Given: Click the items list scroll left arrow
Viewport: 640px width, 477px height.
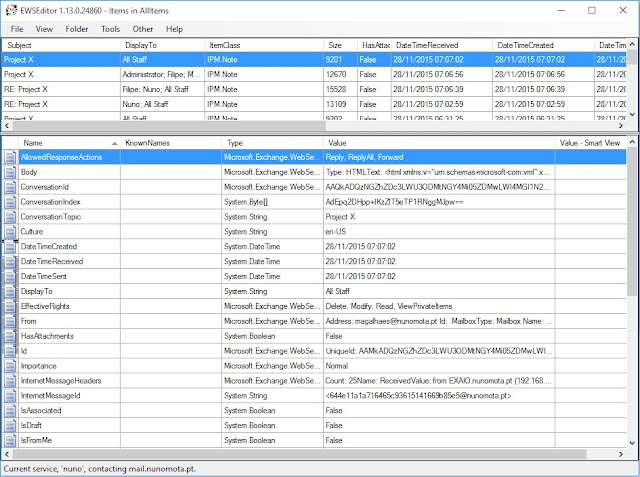Looking at the screenshot, I should click(7, 126).
